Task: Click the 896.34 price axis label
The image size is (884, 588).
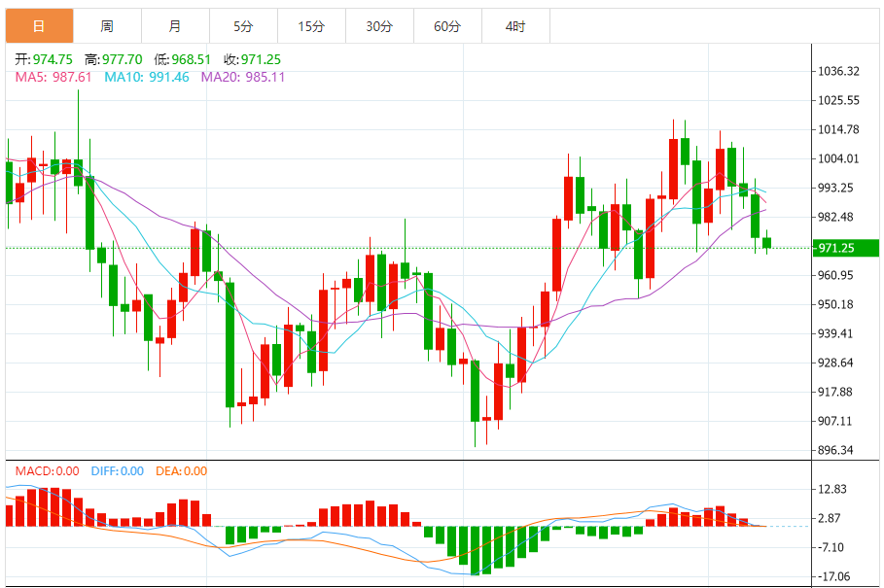Action: (x=836, y=451)
